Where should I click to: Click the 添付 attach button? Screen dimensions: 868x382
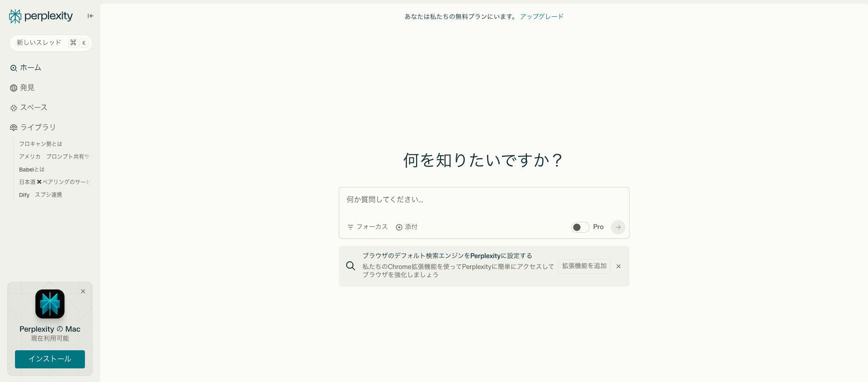pyautogui.click(x=407, y=227)
